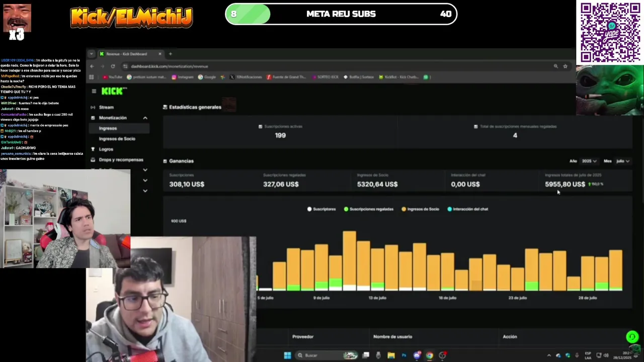Click the Logros trophy icon
The image size is (644, 362).
point(93,149)
